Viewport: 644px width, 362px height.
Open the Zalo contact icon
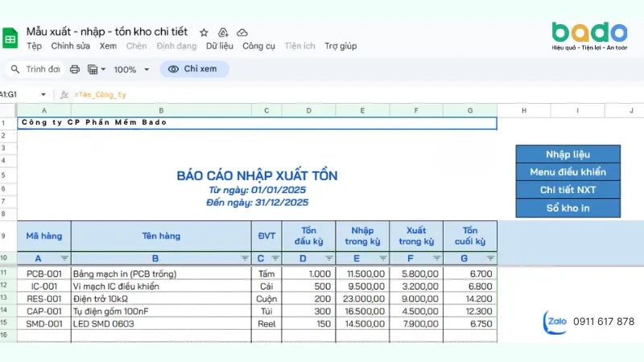click(555, 322)
